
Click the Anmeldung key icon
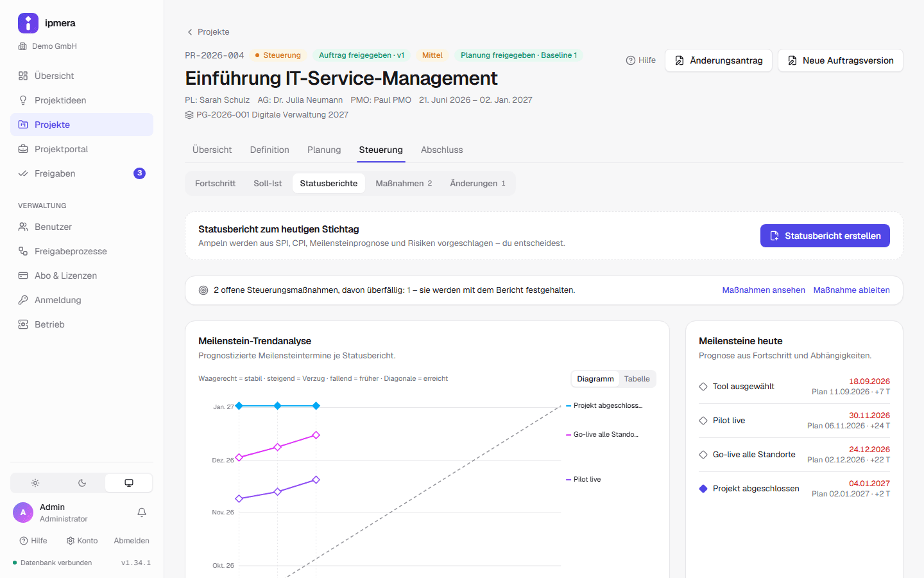tap(23, 300)
